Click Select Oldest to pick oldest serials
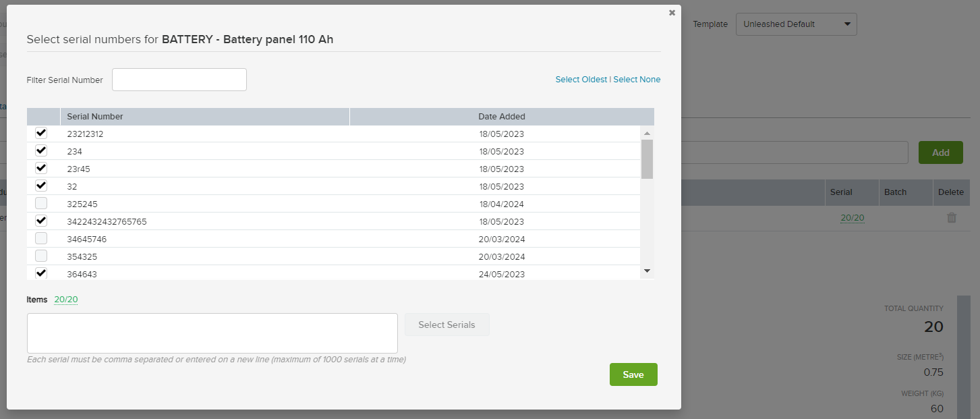The image size is (980, 419). point(581,79)
